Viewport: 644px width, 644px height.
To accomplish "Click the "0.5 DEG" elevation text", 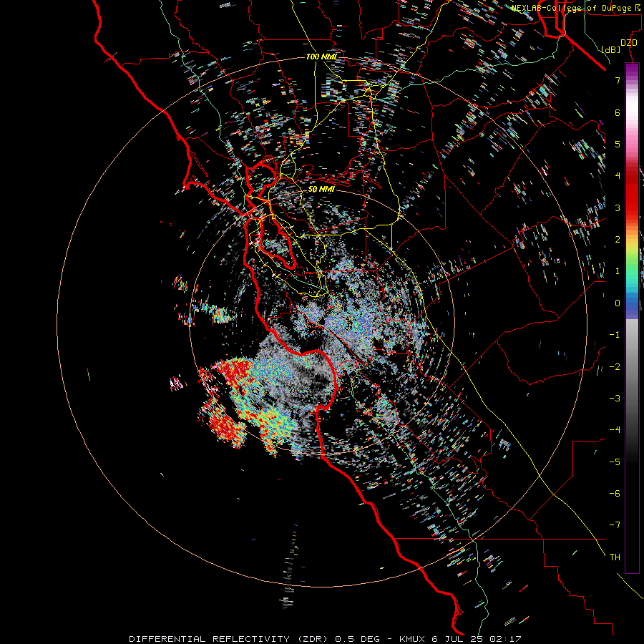I will [357, 639].
